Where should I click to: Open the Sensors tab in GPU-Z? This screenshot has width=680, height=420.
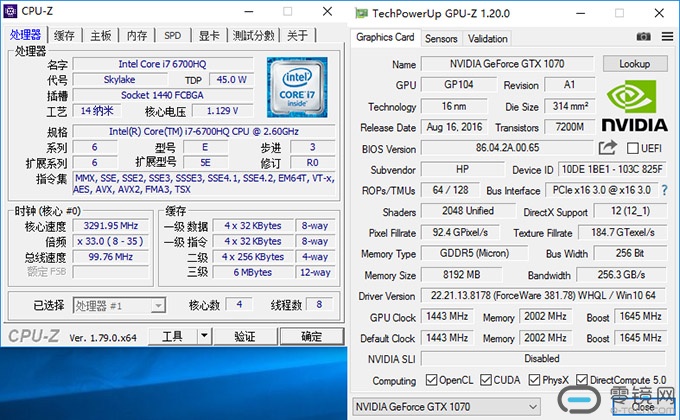click(x=441, y=39)
